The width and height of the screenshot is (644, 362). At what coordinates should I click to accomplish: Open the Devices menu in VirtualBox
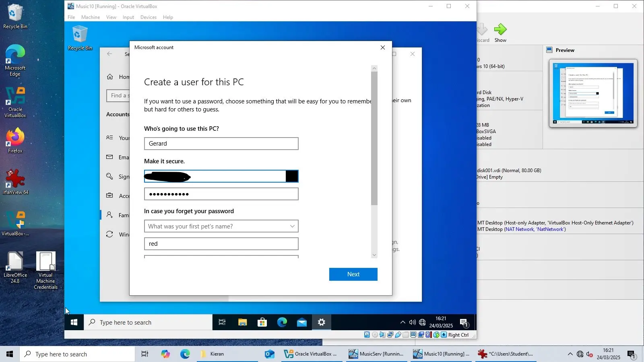(148, 17)
